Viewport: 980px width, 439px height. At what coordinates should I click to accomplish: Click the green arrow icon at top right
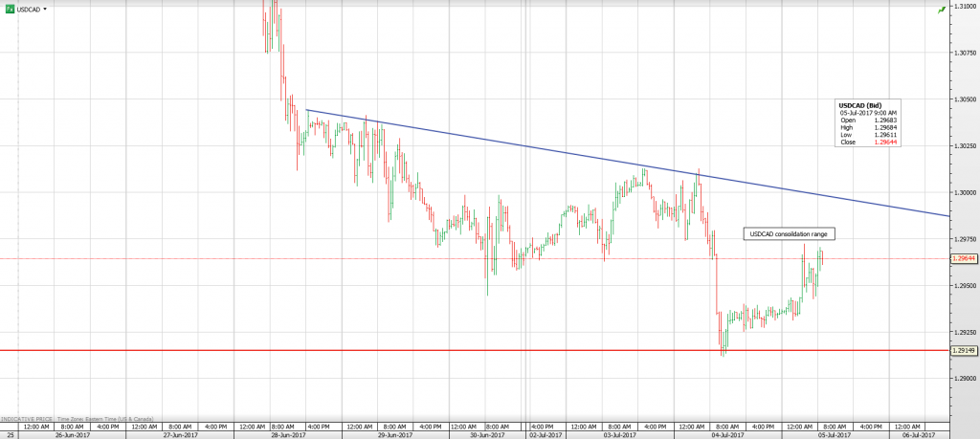point(942,8)
